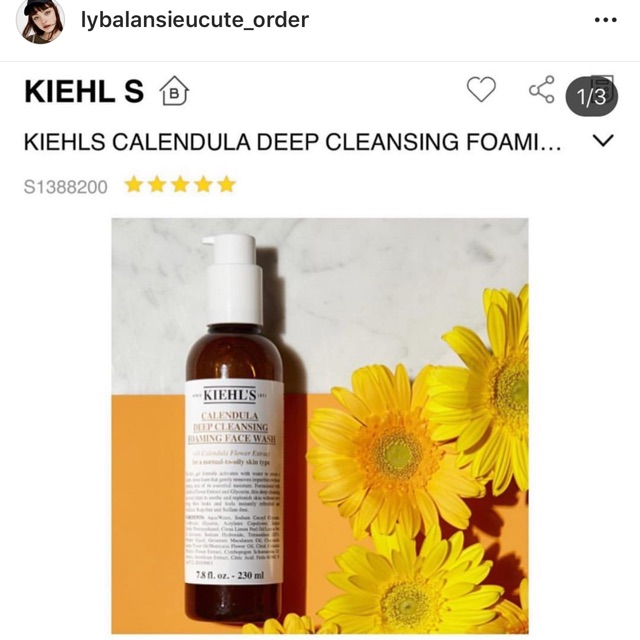Click product code S1388200
The width and height of the screenshot is (640, 640).
(66, 187)
